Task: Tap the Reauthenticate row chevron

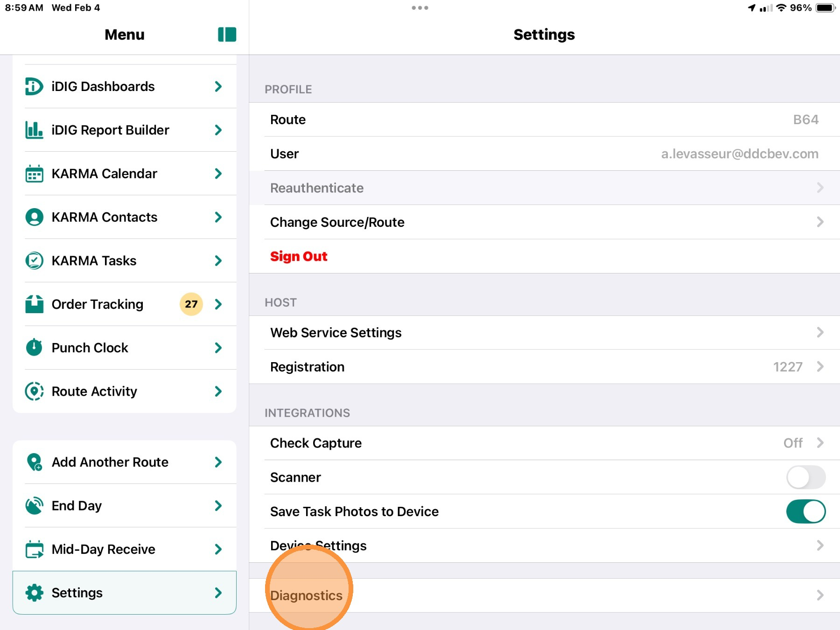Action: pyautogui.click(x=820, y=188)
